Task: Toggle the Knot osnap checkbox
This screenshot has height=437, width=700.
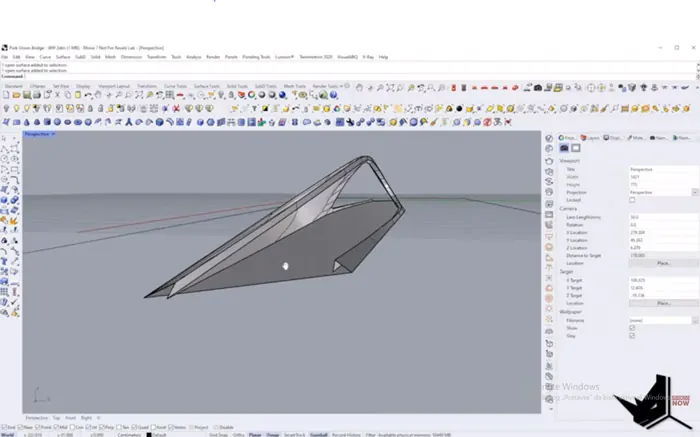Action: (154, 427)
